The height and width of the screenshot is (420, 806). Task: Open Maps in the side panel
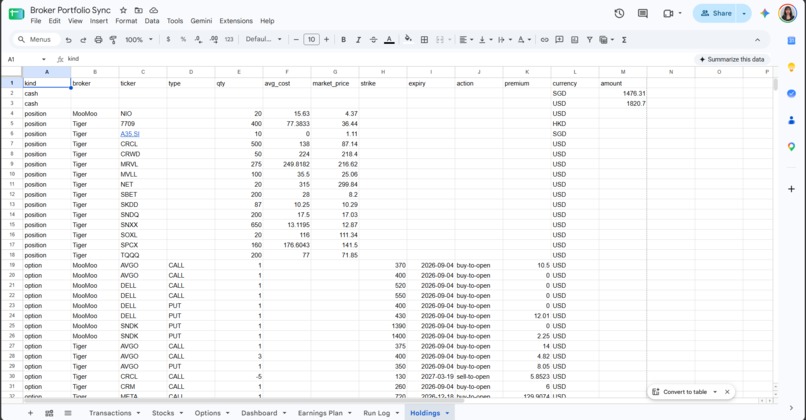[x=792, y=147]
